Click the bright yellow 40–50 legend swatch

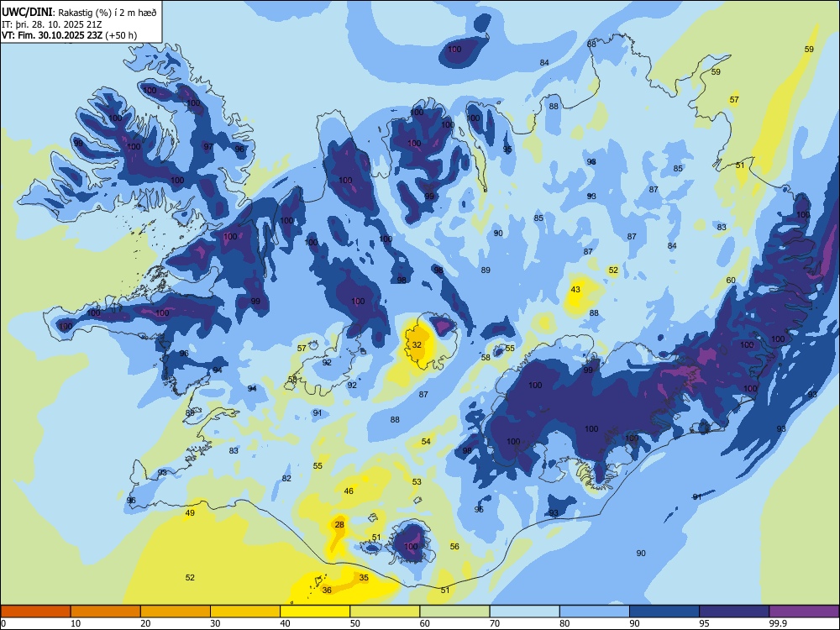(x=315, y=612)
